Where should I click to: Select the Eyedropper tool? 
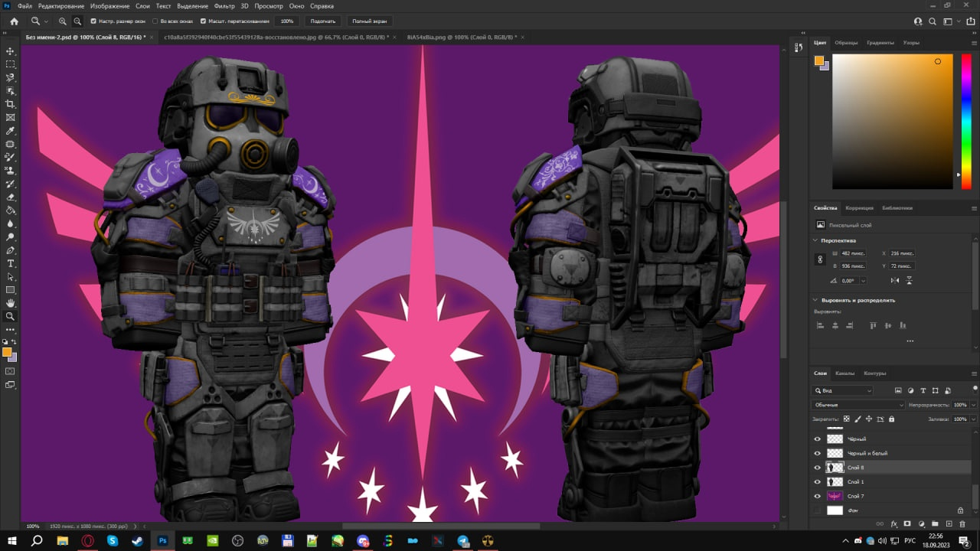click(x=10, y=131)
